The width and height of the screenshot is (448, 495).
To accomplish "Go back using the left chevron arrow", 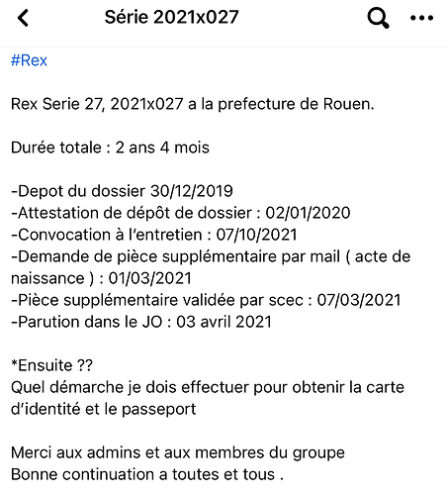I will [x=23, y=18].
